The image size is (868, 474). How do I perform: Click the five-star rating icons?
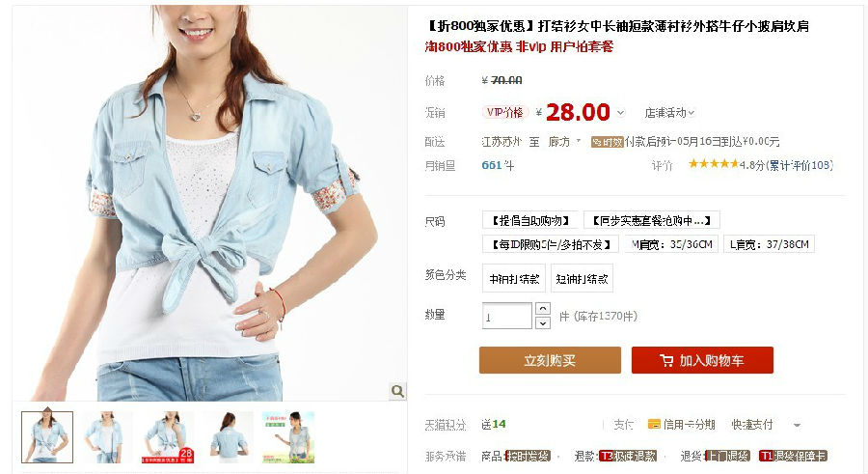coord(713,163)
